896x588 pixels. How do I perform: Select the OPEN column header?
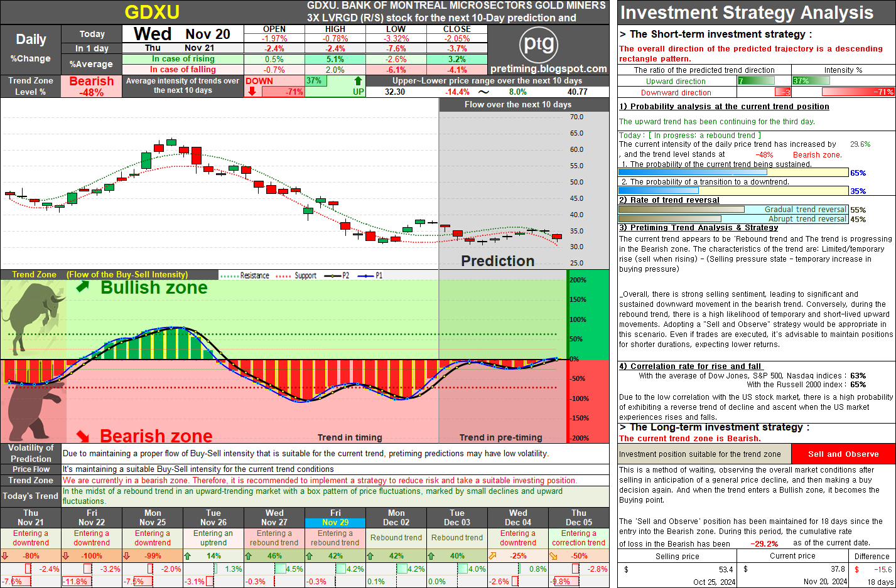point(274,29)
